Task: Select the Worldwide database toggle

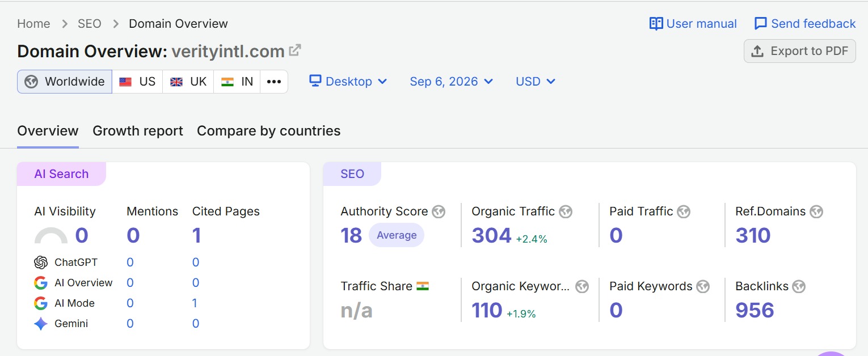Action: point(65,82)
